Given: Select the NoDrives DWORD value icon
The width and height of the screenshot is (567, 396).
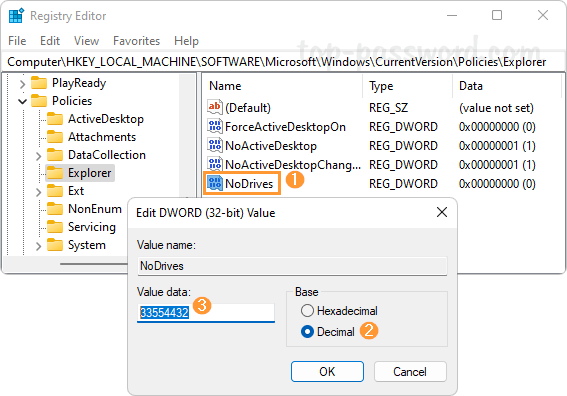Looking at the screenshot, I should pyautogui.click(x=214, y=183).
